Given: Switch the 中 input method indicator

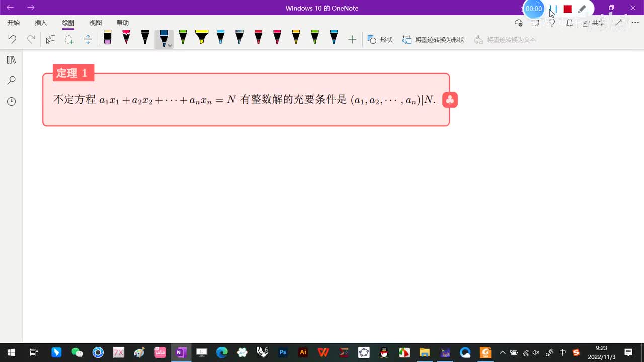Looking at the screenshot, I should pyautogui.click(x=563, y=352).
